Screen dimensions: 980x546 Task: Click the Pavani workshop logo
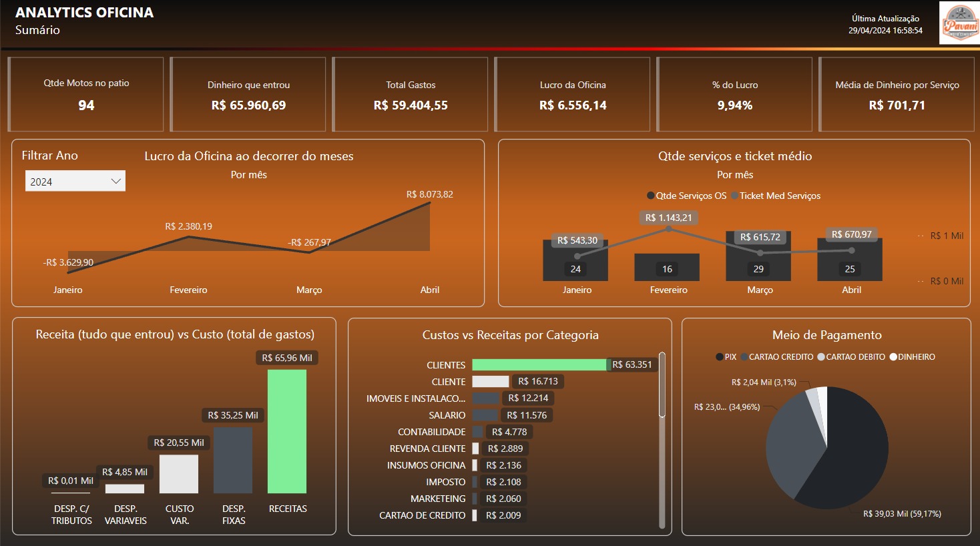tap(959, 23)
